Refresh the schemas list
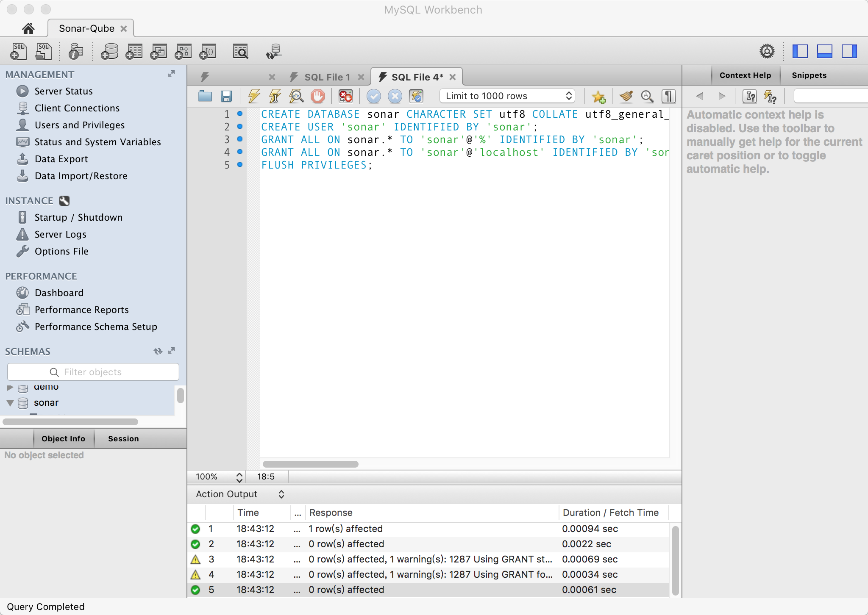The height and width of the screenshot is (615, 868). [x=158, y=351]
